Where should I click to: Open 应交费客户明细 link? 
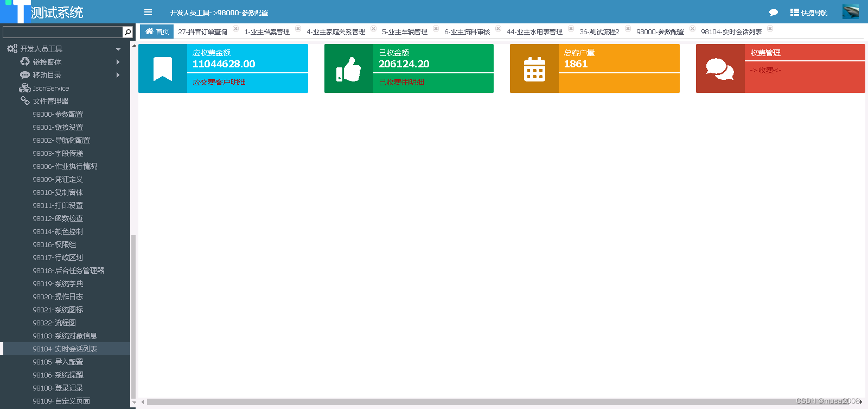pos(219,83)
